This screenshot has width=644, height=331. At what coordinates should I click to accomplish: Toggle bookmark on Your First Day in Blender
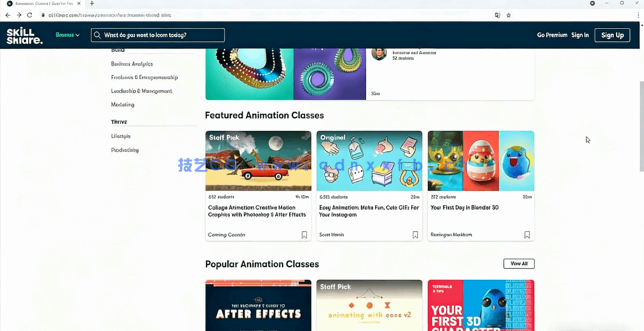[x=526, y=235]
